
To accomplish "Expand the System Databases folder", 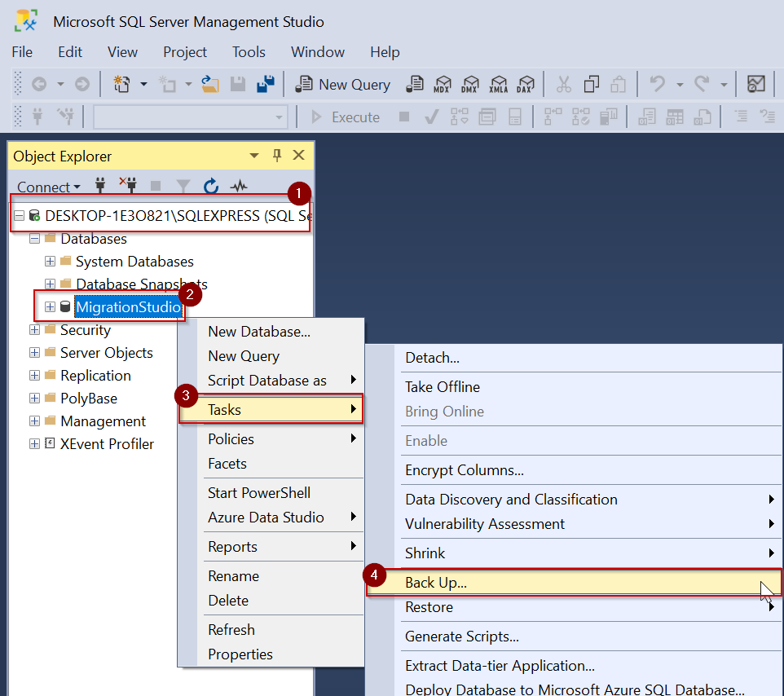I will coord(50,261).
